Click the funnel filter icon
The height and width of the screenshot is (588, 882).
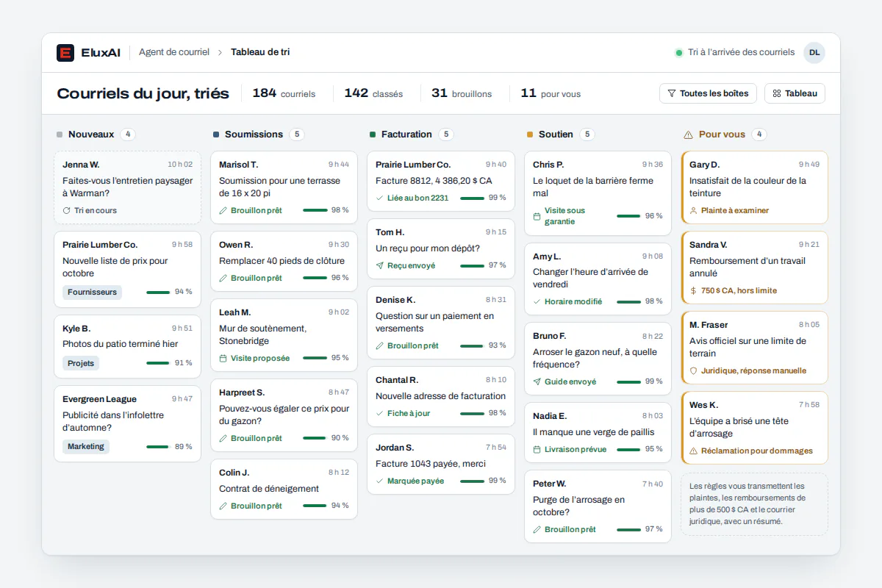[x=672, y=93]
